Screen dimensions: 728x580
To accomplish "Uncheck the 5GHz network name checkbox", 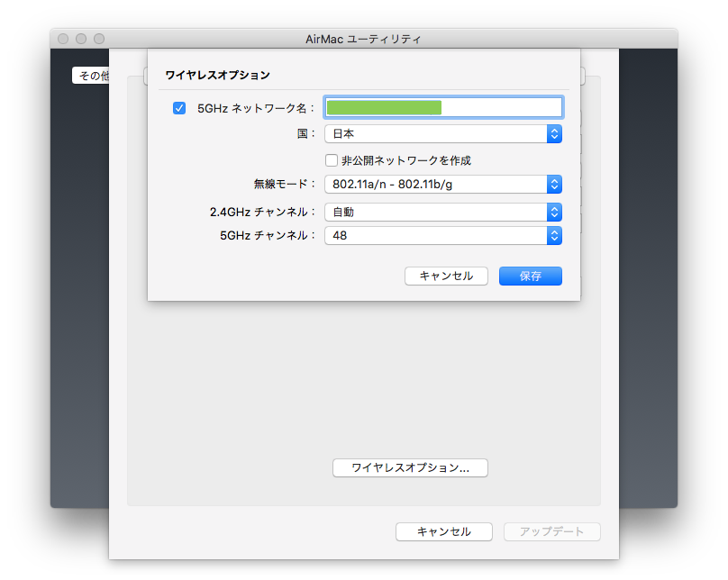I will [179, 108].
